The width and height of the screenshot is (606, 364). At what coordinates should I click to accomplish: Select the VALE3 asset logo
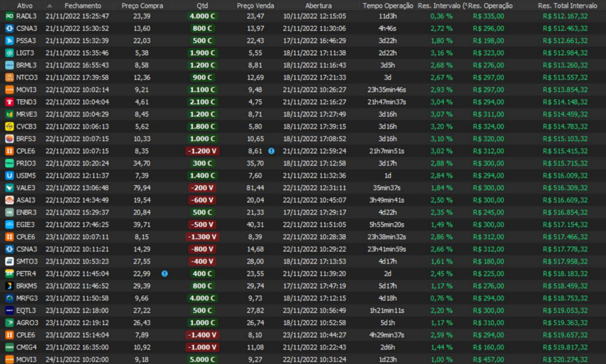pos(9,188)
